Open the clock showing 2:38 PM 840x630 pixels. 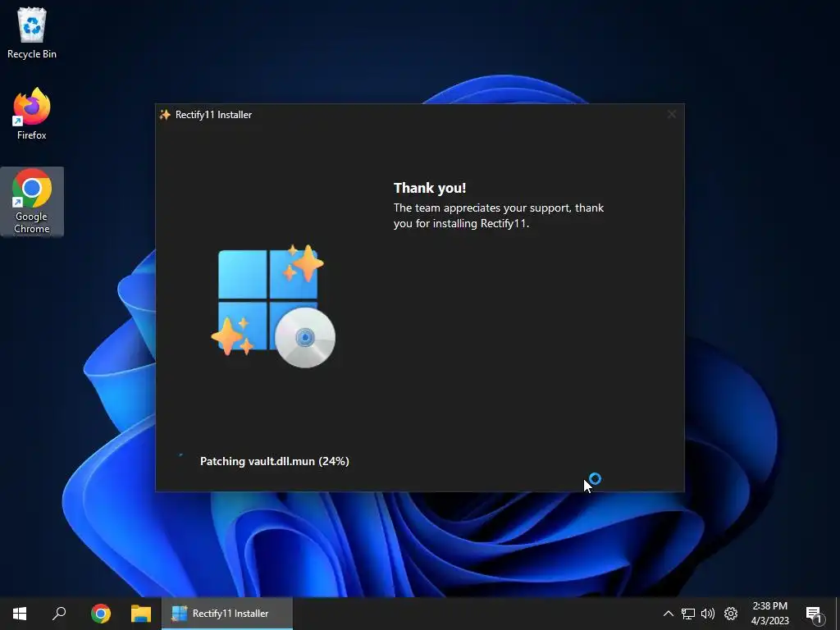[769, 614]
